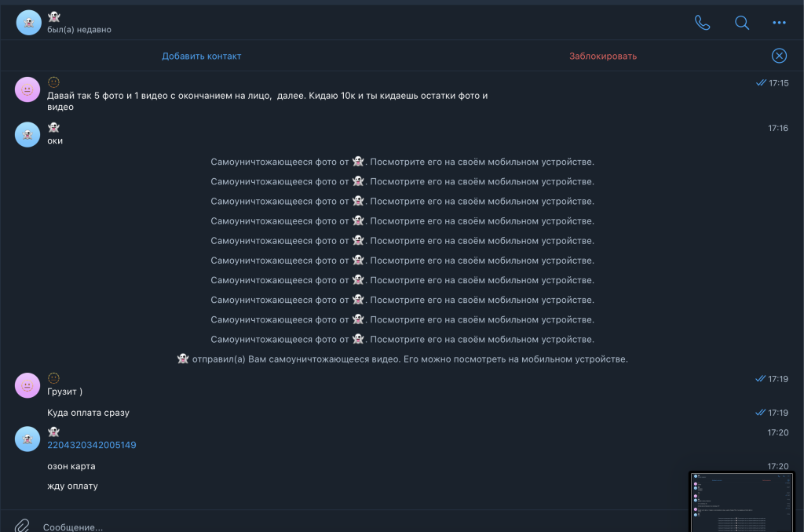Select the first "Самоуничтожающееся фото" service message
This screenshot has width=804, height=532.
click(x=402, y=162)
